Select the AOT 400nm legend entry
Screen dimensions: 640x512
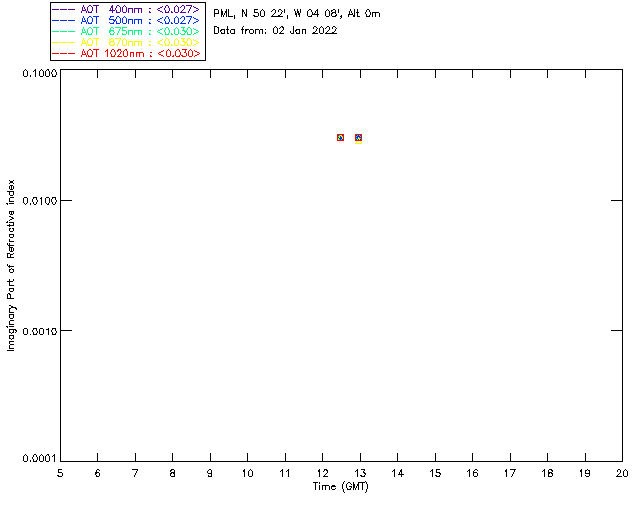click(x=126, y=9)
